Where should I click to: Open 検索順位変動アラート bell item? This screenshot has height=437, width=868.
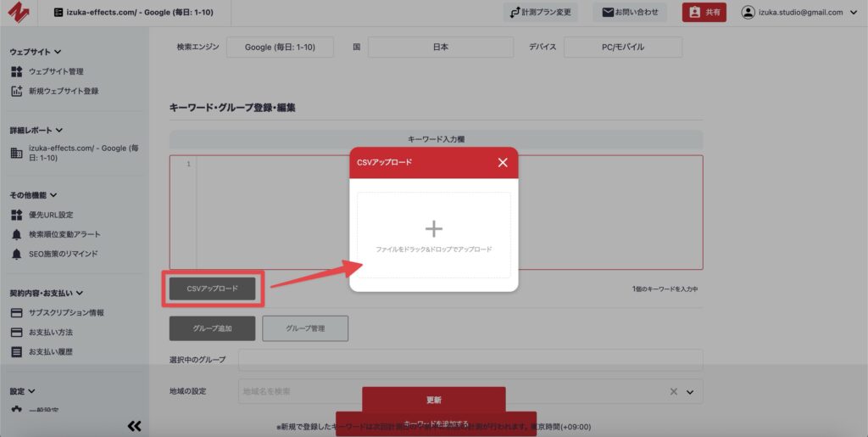pyautogui.click(x=64, y=234)
